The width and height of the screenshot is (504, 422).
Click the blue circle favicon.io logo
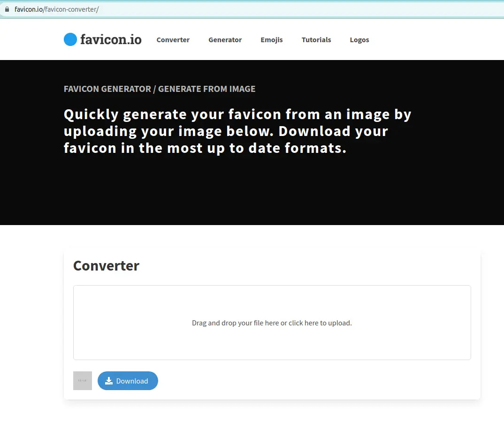click(70, 40)
